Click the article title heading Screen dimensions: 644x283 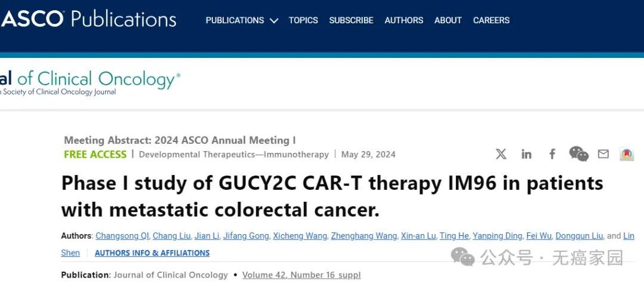tap(332, 196)
